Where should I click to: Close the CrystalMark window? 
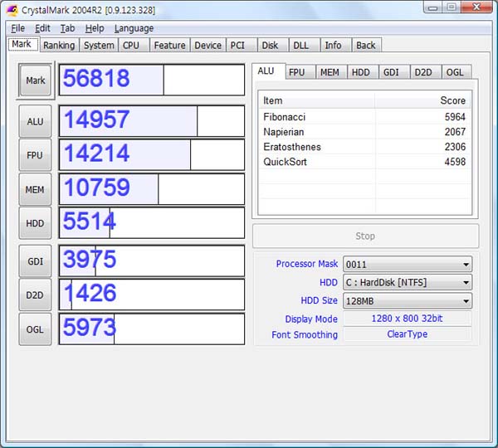coord(476,7)
